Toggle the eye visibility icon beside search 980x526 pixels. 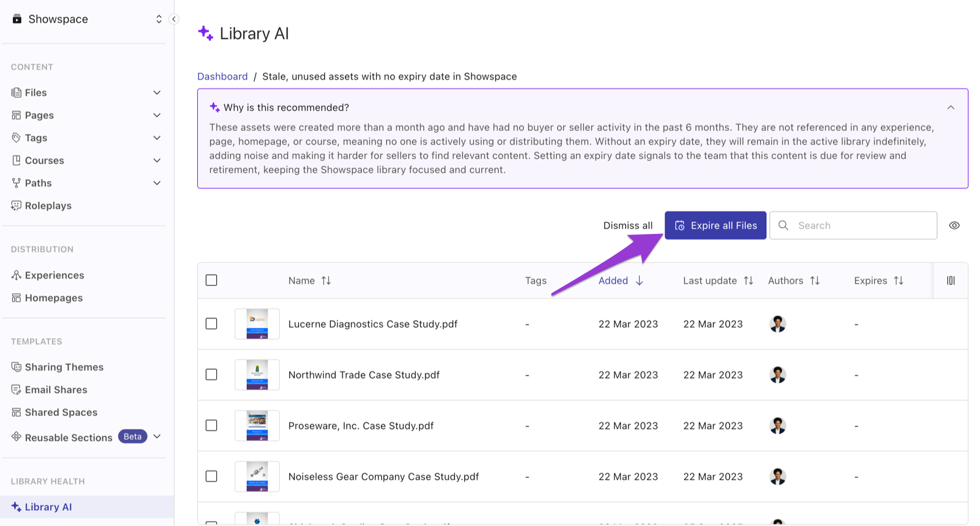(x=954, y=225)
